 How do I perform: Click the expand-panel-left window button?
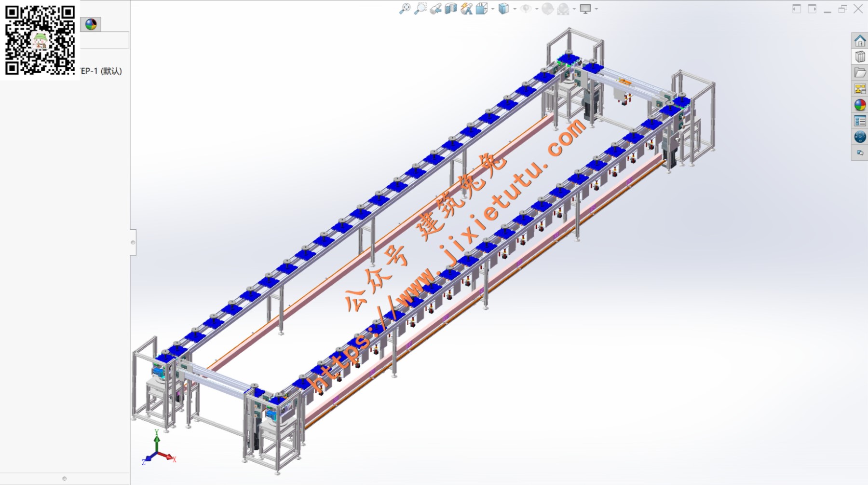click(x=797, y=9)
